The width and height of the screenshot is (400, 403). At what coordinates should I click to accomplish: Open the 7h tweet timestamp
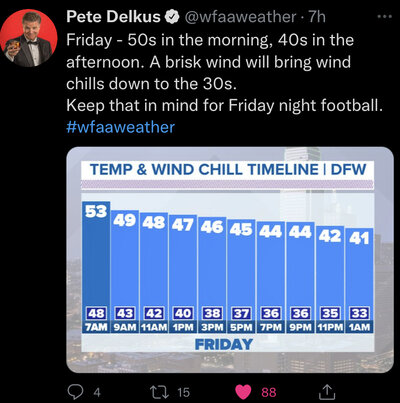(317, 17)
